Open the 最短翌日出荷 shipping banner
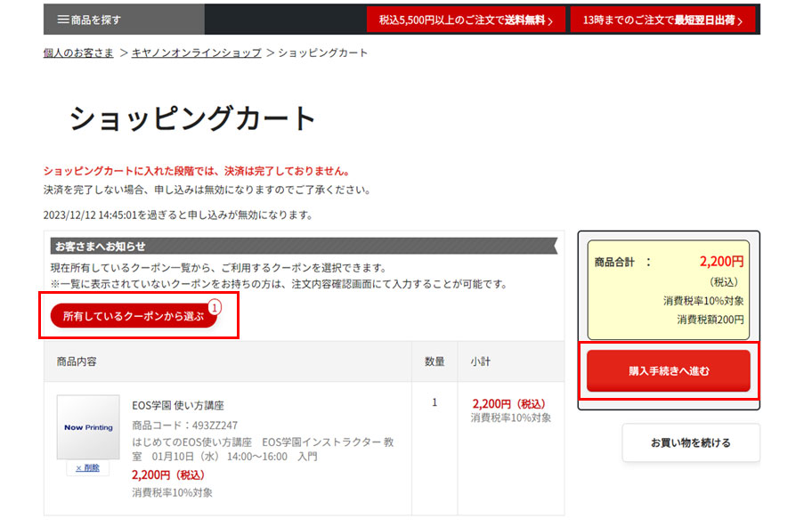This screenshot has width=812, height=527. pos(662,20)
